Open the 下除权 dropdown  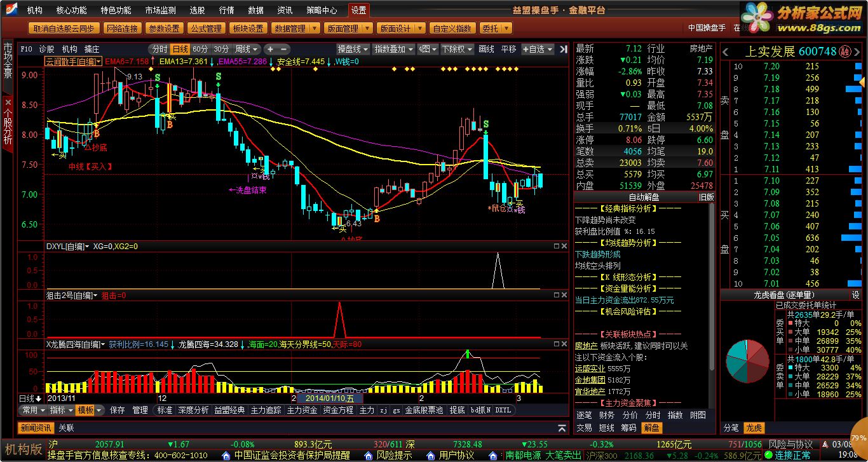pos(458,49)
